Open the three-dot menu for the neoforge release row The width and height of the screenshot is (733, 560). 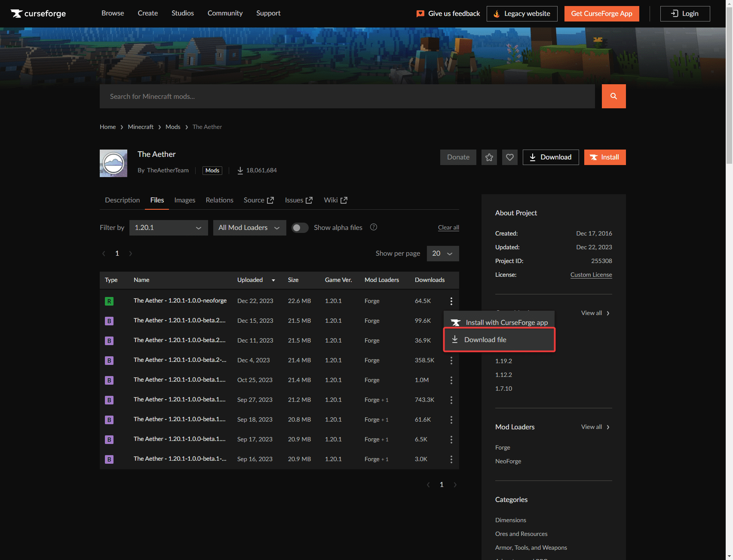tap(451, 301)
